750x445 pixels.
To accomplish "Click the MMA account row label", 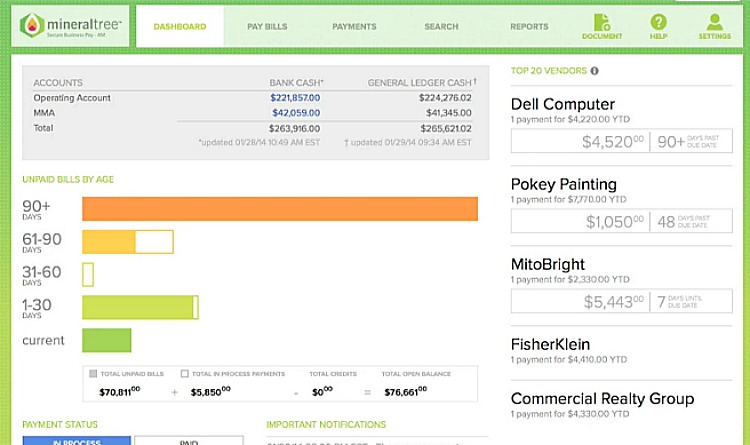I will pos(44,113).
